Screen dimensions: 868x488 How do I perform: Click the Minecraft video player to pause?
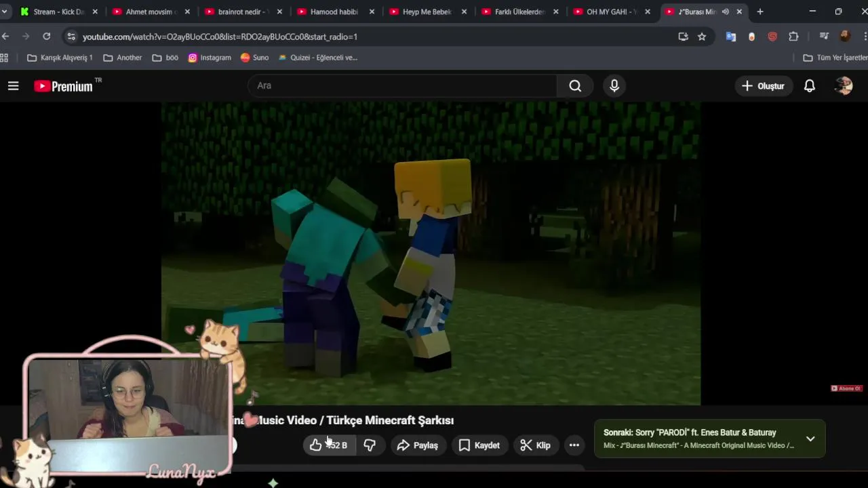click(x=431, y=253)
